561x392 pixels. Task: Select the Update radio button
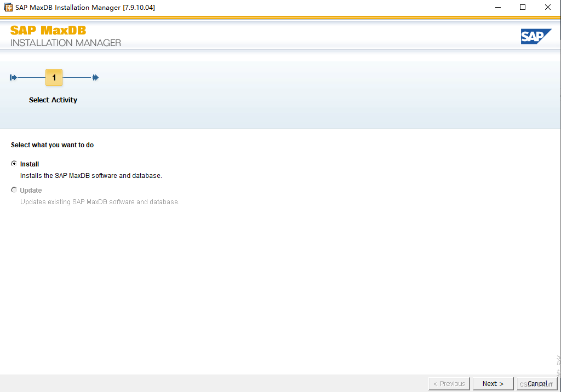(14, 190)
